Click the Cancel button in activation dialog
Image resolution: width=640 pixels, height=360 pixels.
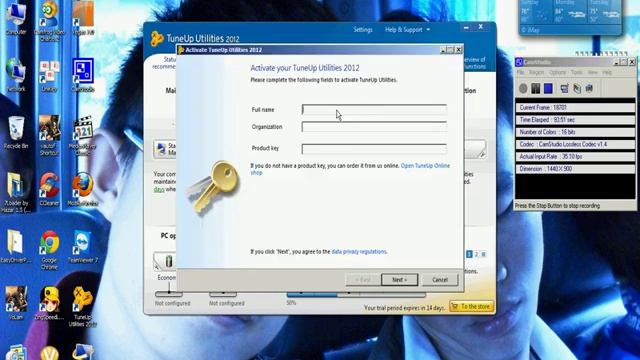[x=440, y=280]
